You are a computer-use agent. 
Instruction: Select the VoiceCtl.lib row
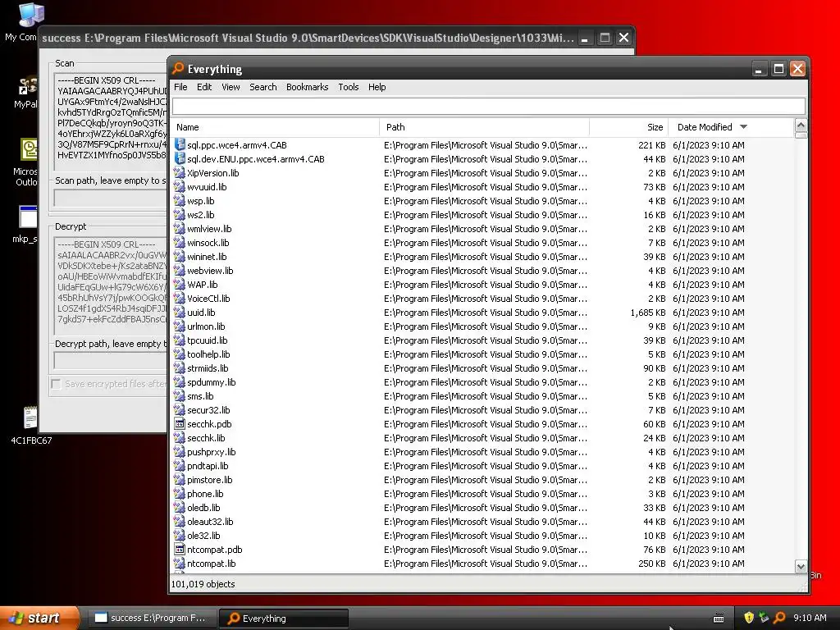[x=482, y=299]
